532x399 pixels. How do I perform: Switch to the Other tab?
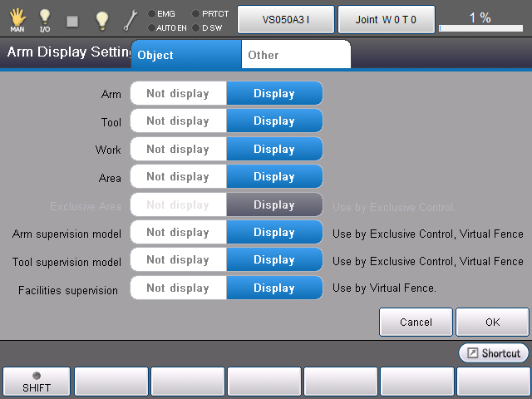[x=295, y=55]
